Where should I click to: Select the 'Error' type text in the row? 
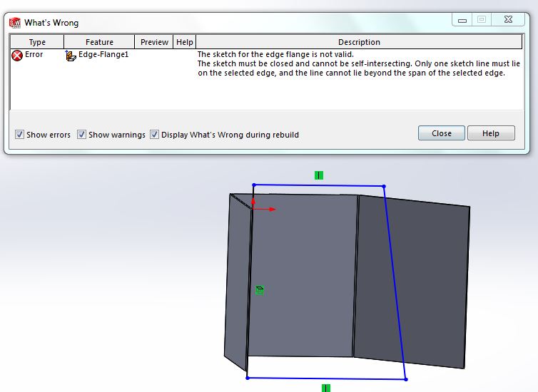pos(34,54)
